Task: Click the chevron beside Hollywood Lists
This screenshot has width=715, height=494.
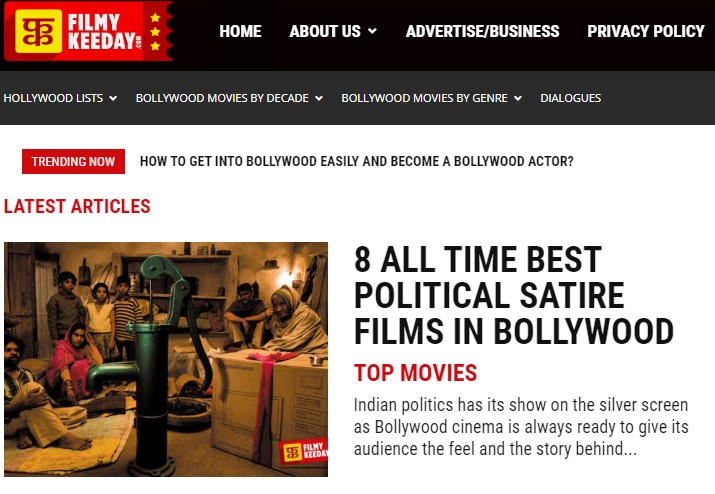Action: tap(113, 98)
